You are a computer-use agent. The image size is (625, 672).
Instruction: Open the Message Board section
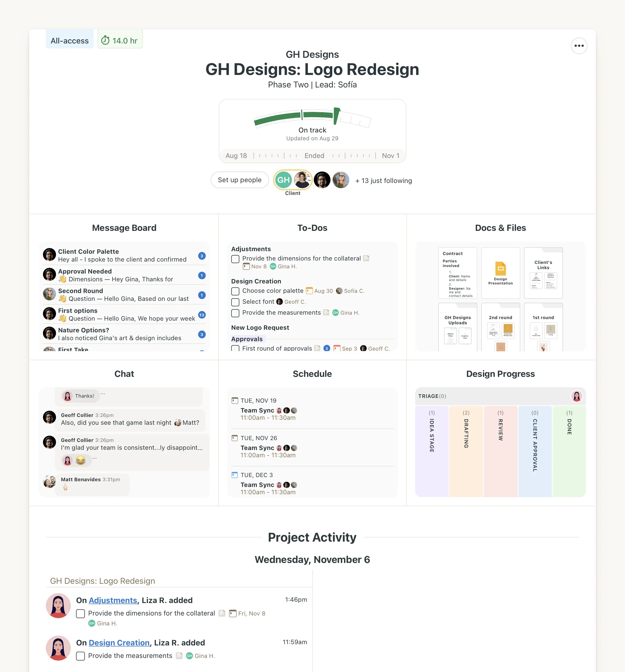coord(124,228)
